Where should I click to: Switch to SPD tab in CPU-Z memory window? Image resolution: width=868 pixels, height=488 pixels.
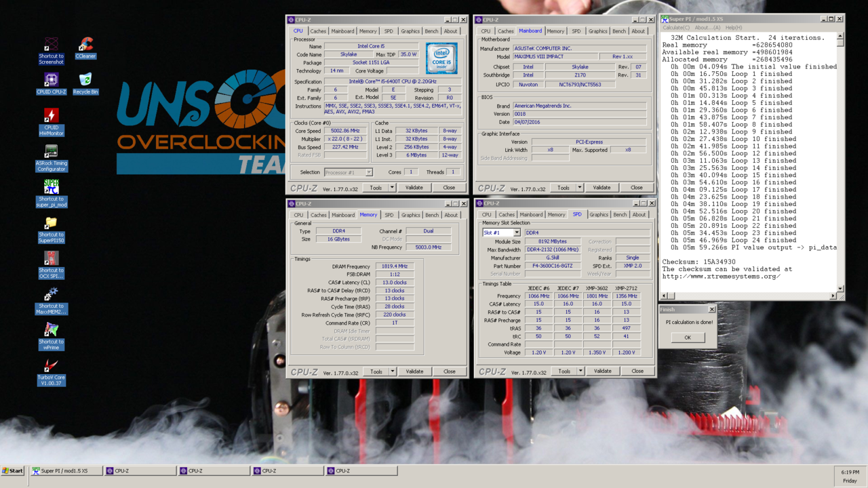(389, 215)
